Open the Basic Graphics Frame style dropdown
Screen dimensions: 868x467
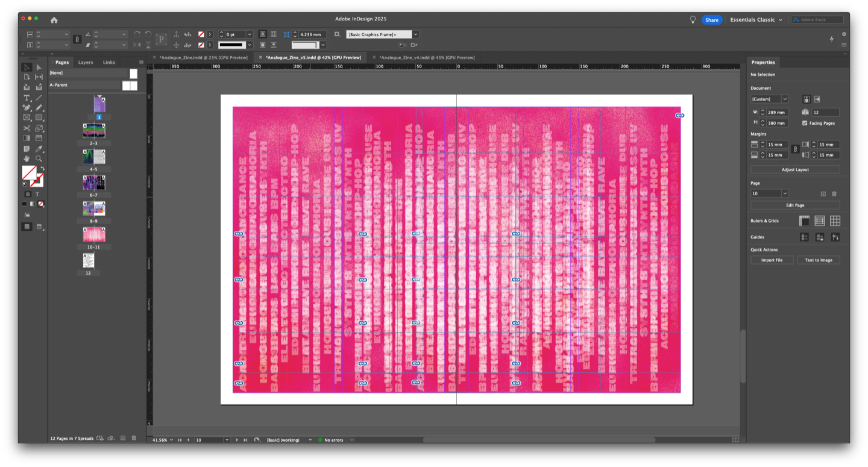click(415, 34)
